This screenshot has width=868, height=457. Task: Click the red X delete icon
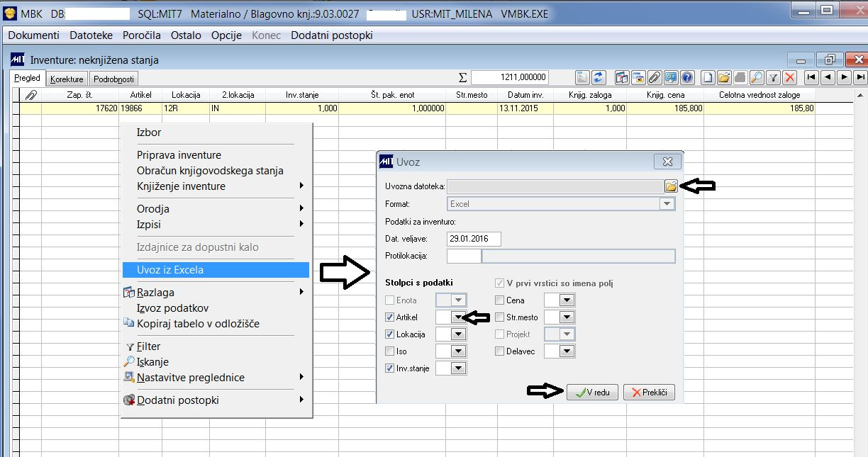[x=790, y=77]
